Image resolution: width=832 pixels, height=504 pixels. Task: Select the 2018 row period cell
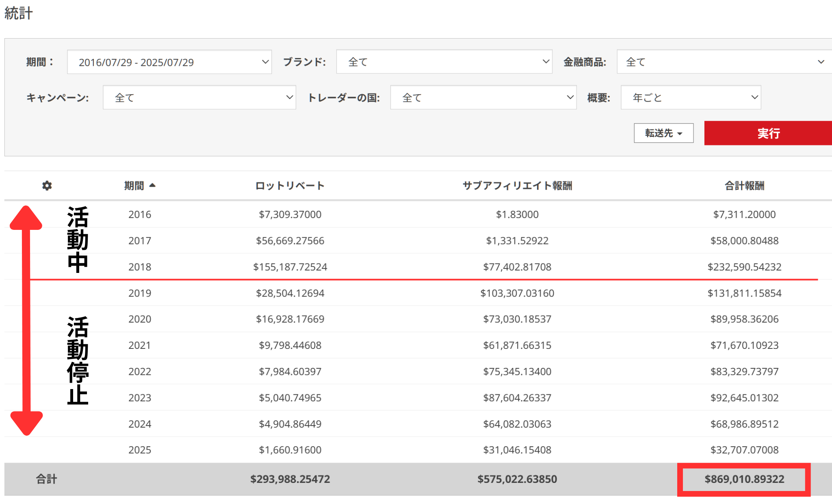click(140, 267)
